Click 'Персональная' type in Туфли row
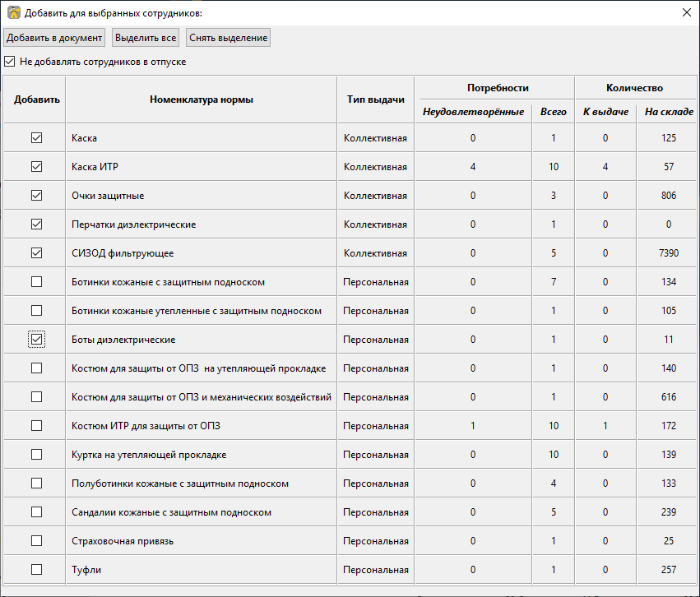 [x=375, y=569]
